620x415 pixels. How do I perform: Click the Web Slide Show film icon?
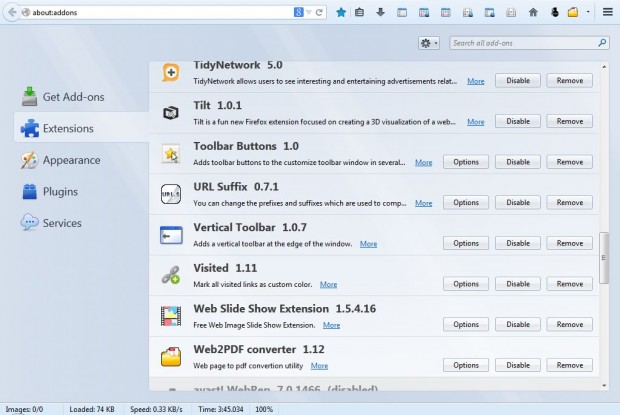click(x=171, y=316)
